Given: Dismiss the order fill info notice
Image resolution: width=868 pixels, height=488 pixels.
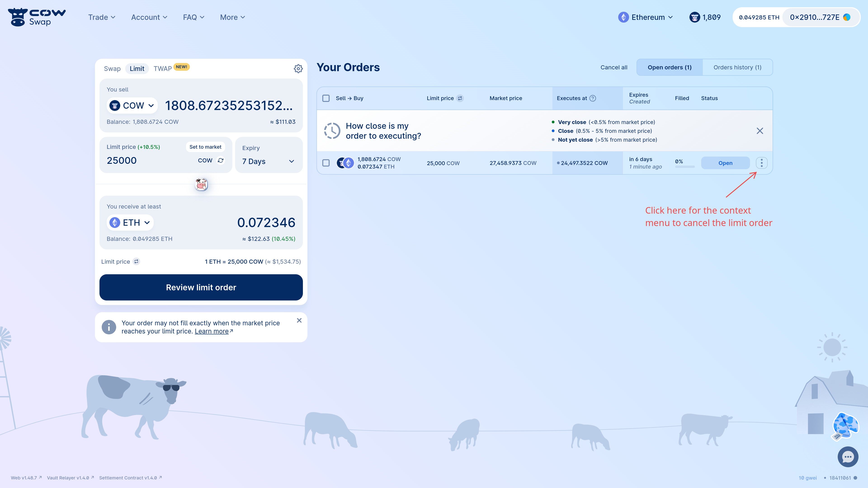Looking at the screenshot, I should pyautogui.click(x=299, y=320).
